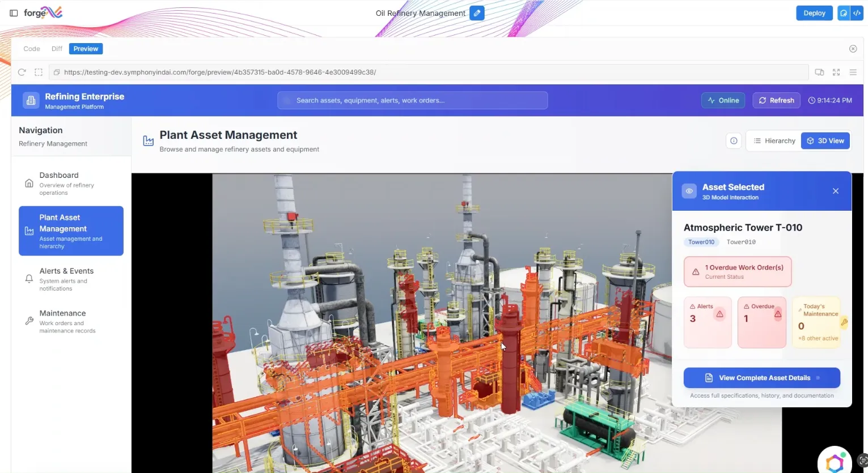868x473 pixels.
Task: Go to Alerts & Events
Action: coord(71,279)
